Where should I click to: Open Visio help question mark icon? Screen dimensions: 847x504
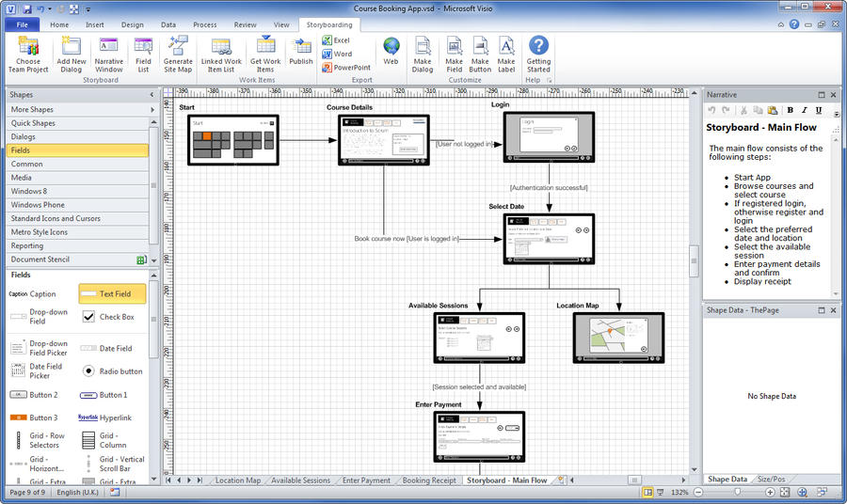pos(794,24)
